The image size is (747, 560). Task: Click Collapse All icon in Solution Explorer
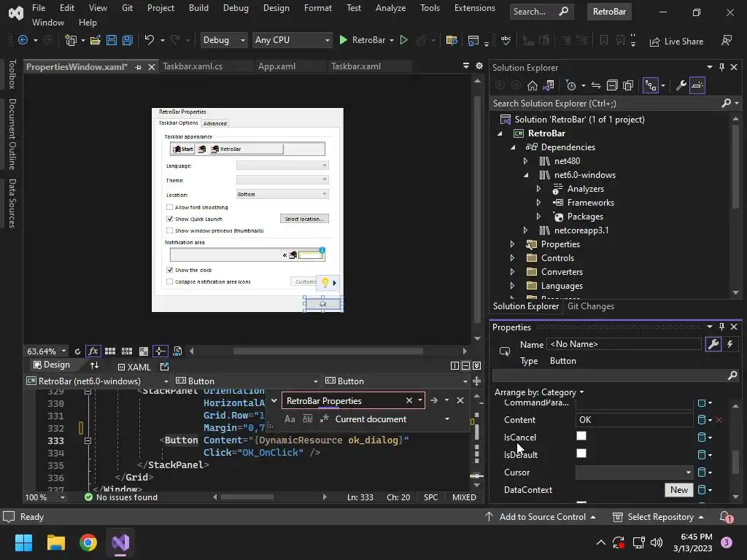pos(612,86)
